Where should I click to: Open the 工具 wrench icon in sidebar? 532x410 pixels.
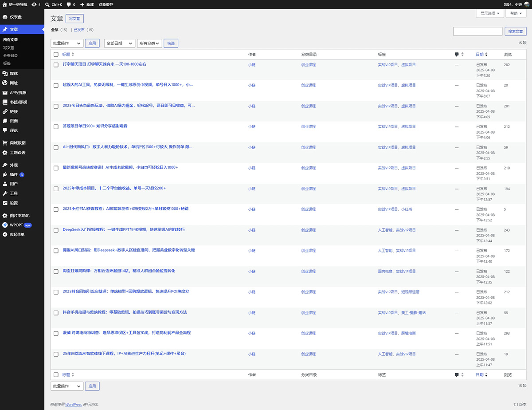5,193
